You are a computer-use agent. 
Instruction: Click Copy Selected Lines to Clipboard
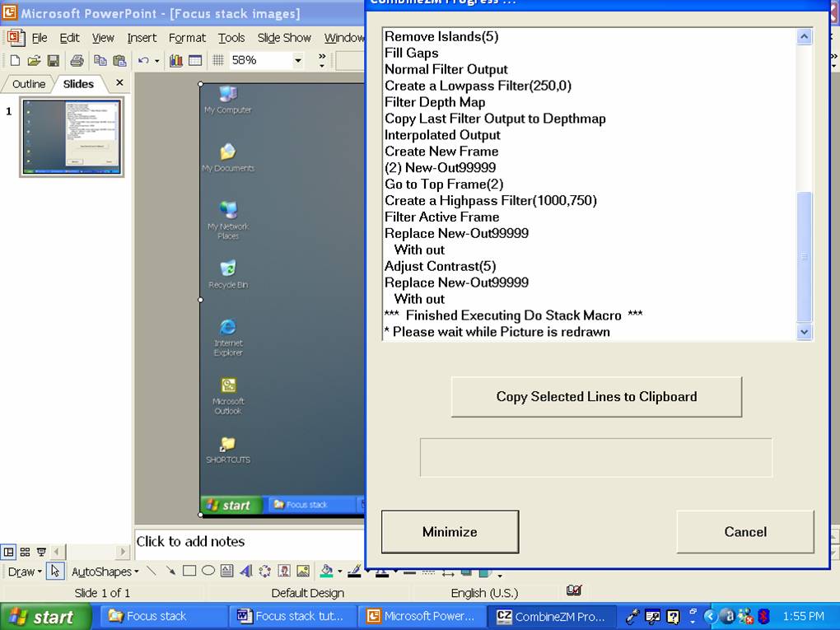596,396
